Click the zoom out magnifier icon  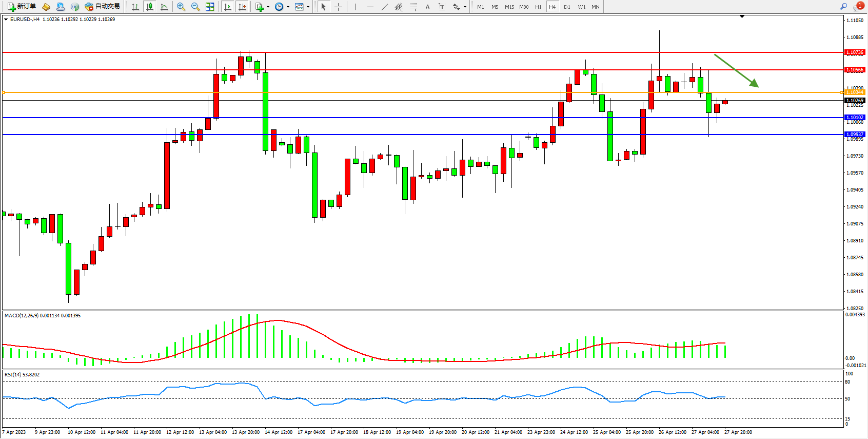[195, 7]
